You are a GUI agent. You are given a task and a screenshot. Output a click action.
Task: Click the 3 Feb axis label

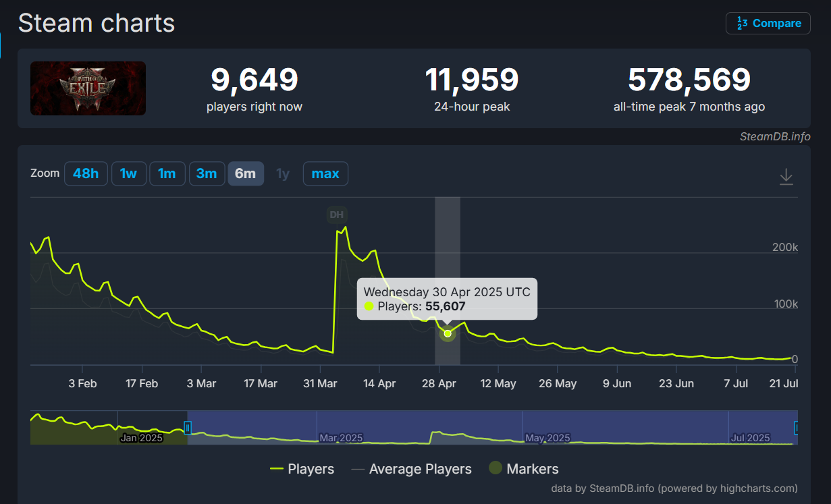click(x=82, y=383)
